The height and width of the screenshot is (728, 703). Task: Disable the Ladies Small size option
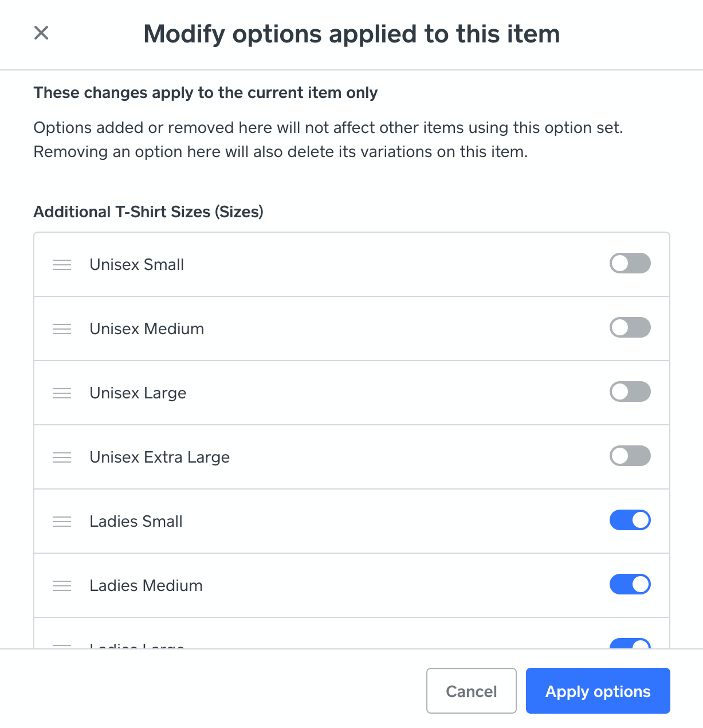point(630,520)
